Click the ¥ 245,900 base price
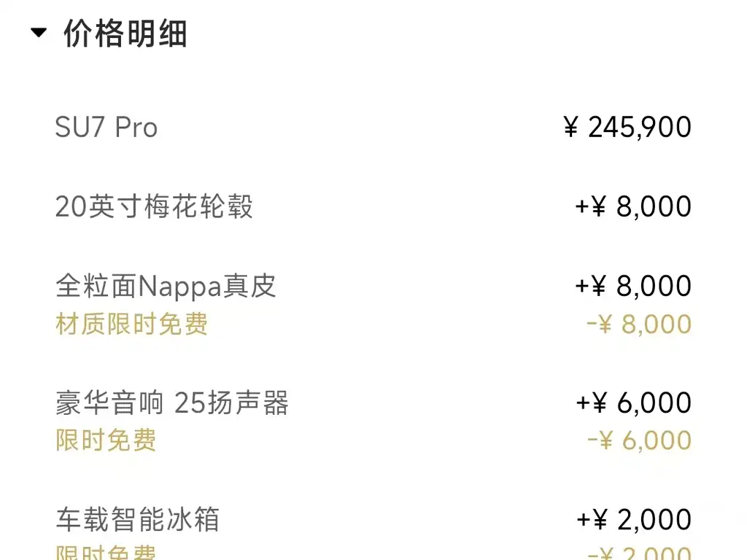 point(627,128)
